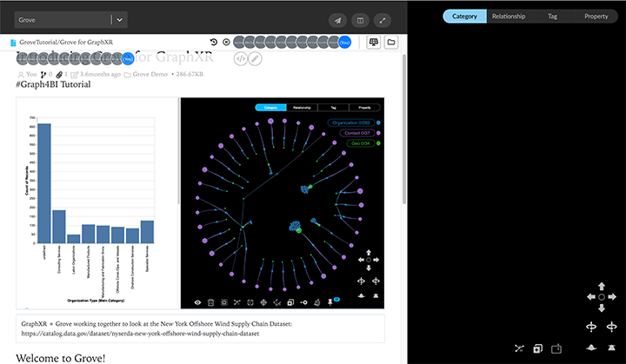Toggle the Organization category legend item
This screenshot has height=364, width=626.
(x=351, y=122)
